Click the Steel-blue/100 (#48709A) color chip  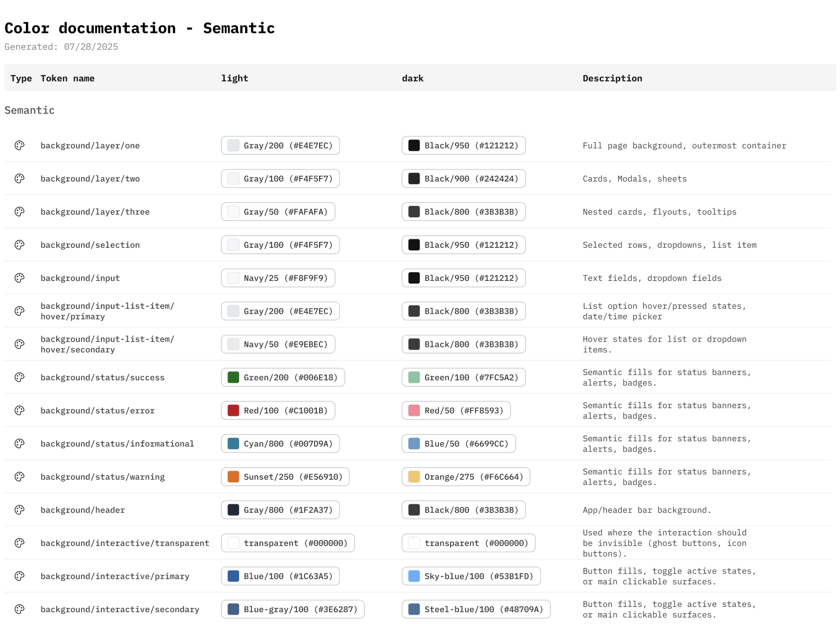[476, 609]
